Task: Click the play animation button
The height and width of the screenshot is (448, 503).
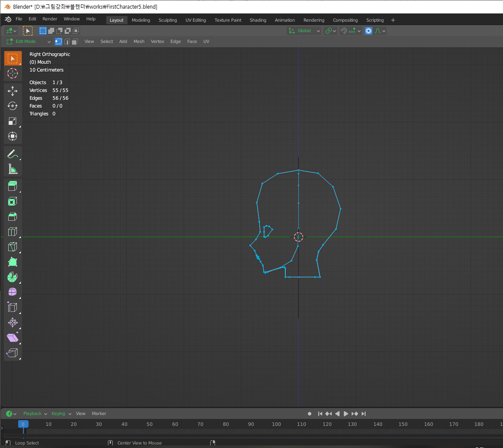Action: 346,414
